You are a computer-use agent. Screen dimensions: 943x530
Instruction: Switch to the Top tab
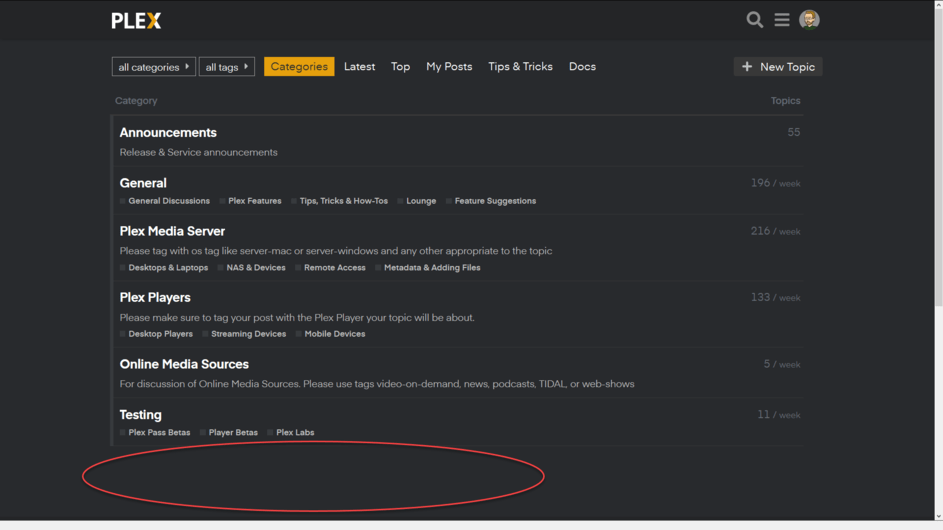pos(401,67)
